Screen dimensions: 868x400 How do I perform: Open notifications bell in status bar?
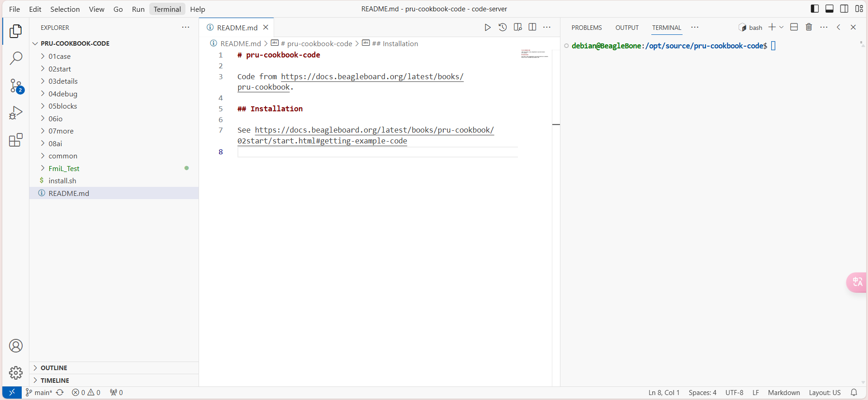[854, 393]
